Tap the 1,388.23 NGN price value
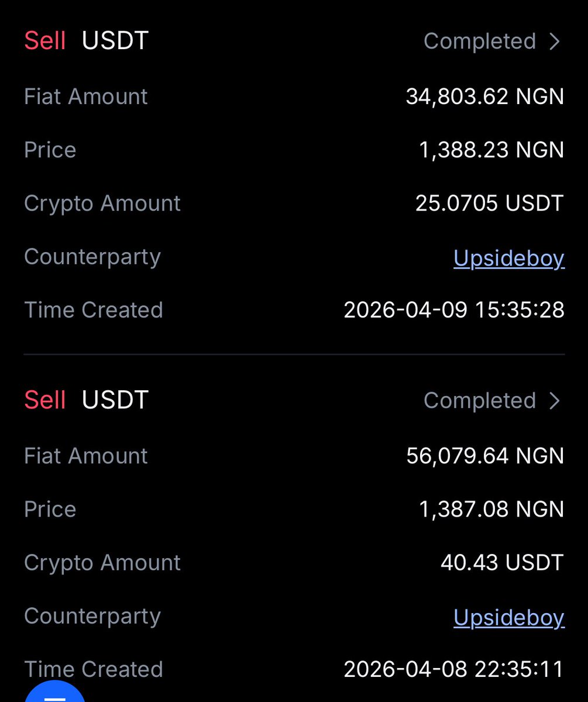 (491, 150)
